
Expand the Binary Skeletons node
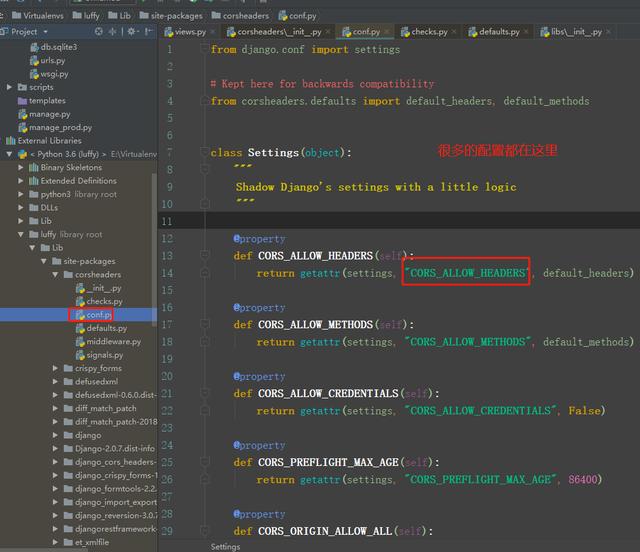[x=20, y=167]
